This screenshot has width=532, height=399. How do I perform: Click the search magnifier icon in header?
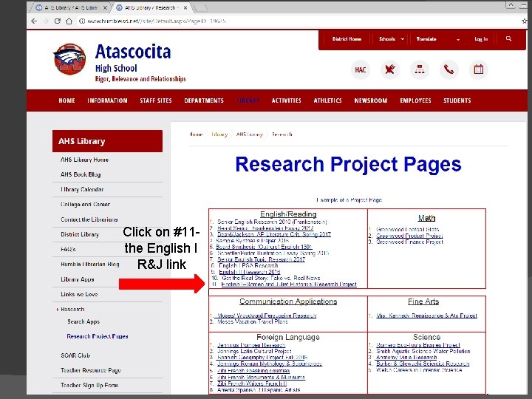(508, 38)
